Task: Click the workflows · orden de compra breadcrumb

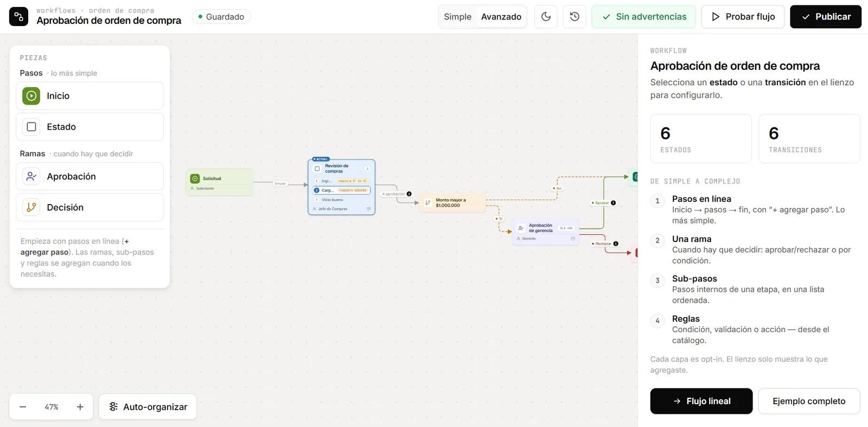Action: coord(95,10)
